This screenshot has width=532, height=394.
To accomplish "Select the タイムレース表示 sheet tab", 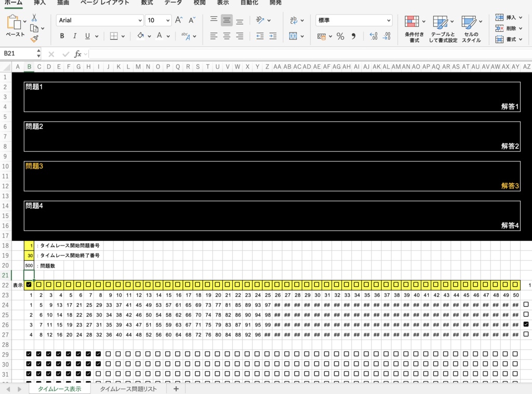I will click(x=59, y=389).
